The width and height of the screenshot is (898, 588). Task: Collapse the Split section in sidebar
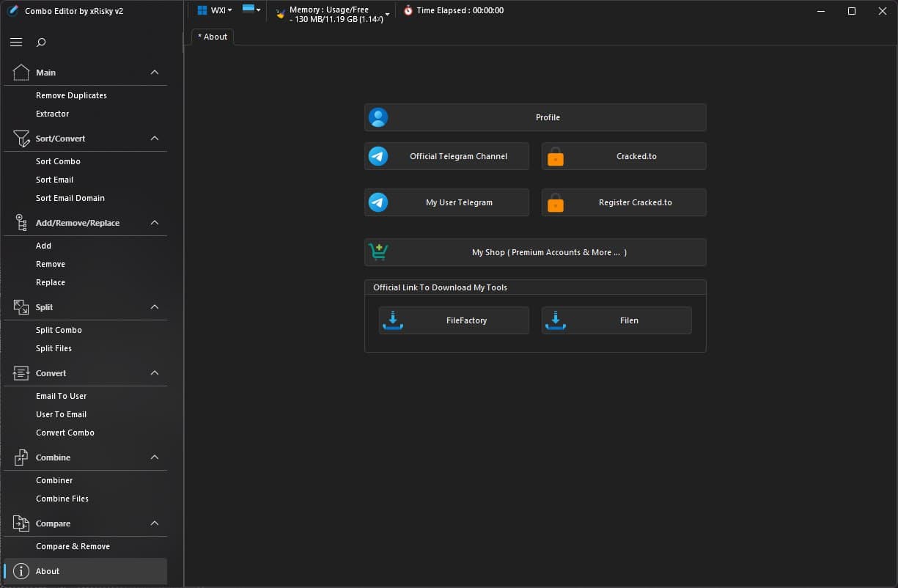coord(155,307)
